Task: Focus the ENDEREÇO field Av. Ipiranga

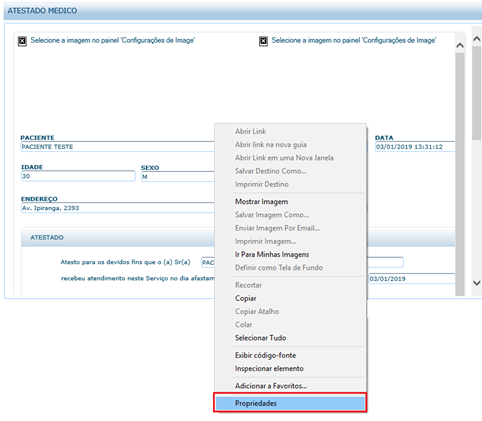Action: point(118,208)
